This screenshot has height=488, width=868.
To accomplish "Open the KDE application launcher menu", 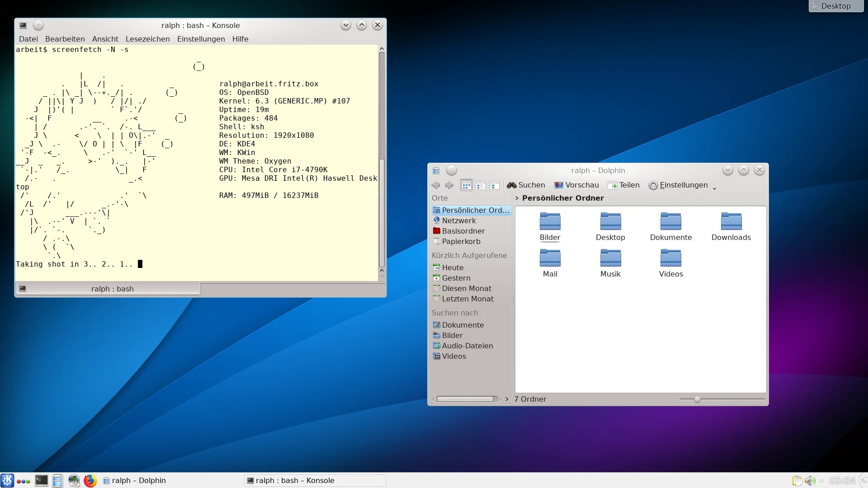I will pos(7,480).
